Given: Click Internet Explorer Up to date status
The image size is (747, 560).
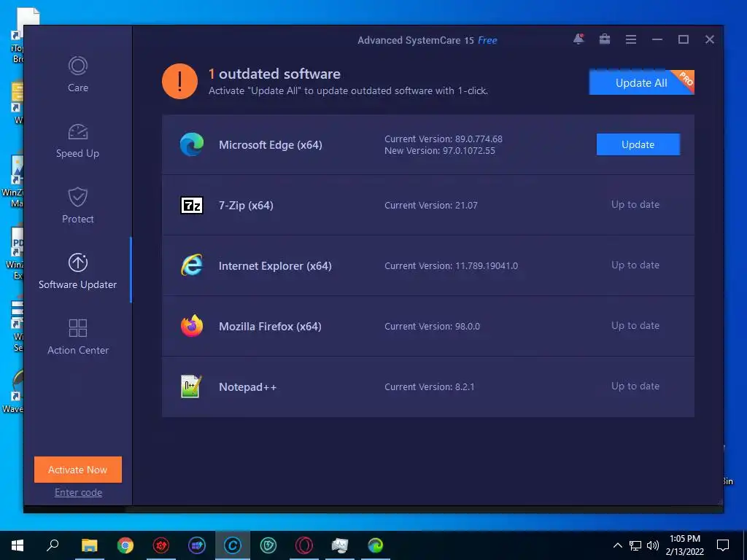Looking at the screenshot, I should (x=635, y=265).
